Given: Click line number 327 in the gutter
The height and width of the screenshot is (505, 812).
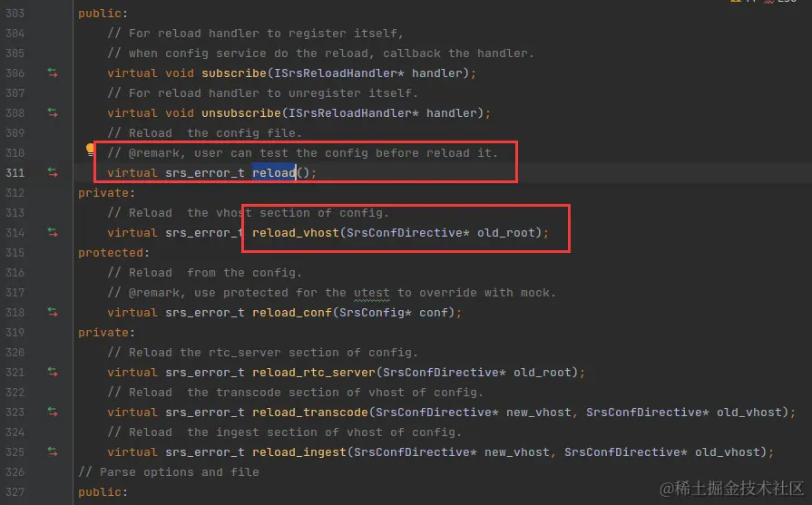Looking at the screenshot, I should click(x=15, y=491).
